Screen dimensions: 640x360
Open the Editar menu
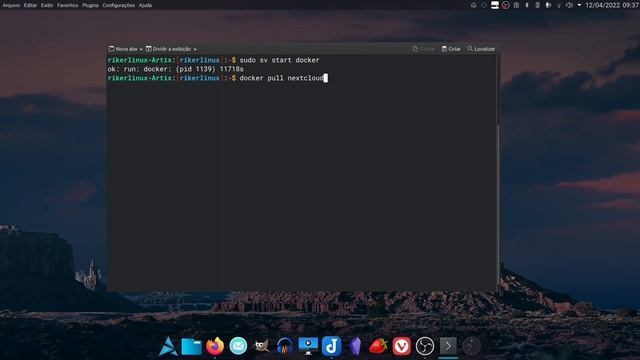[x=30, y=5]
